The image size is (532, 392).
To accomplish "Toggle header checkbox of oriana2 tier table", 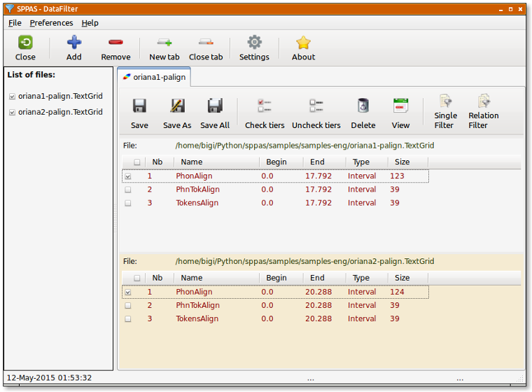I will (136, 279).
